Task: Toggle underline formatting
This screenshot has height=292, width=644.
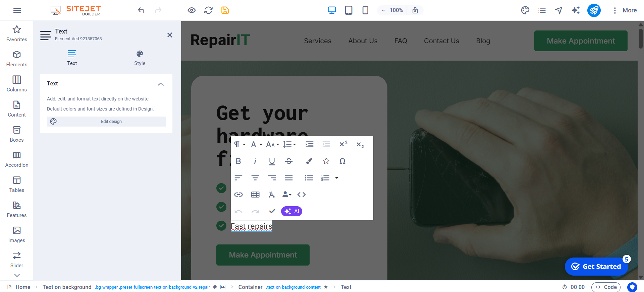Action: (x=272, y=161)
